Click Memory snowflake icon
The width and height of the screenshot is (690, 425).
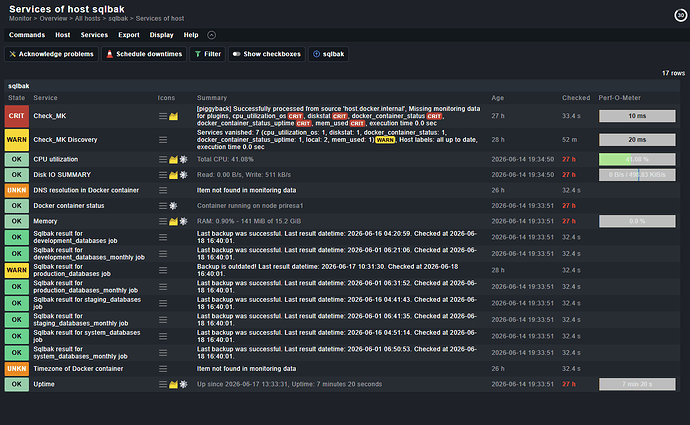point(184,221)
